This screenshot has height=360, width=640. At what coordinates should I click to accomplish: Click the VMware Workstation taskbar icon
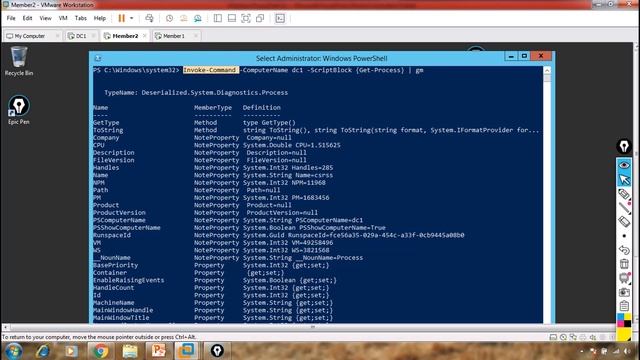[x=187, y=351]
